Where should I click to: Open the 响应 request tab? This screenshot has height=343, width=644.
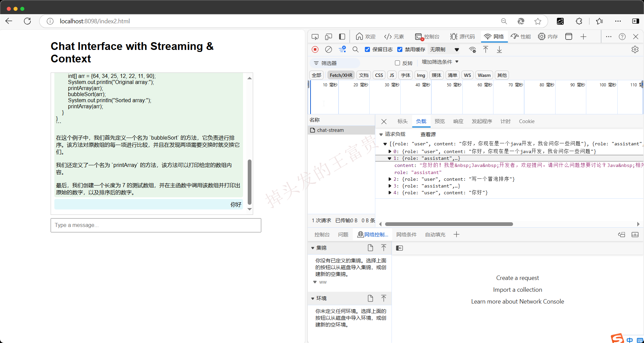tap(458, 121)
